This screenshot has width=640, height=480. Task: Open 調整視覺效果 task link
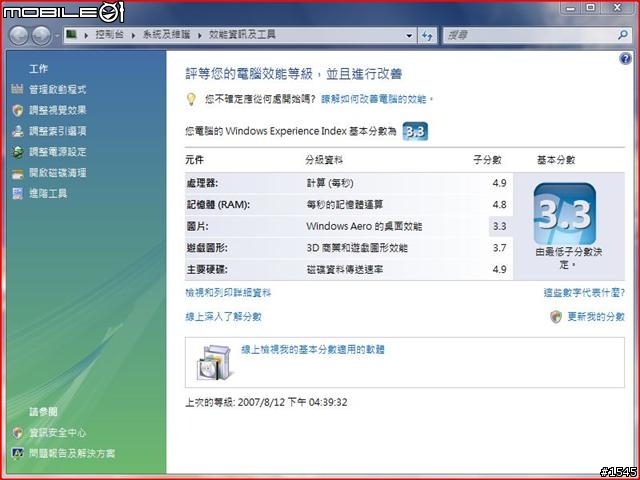58,110
